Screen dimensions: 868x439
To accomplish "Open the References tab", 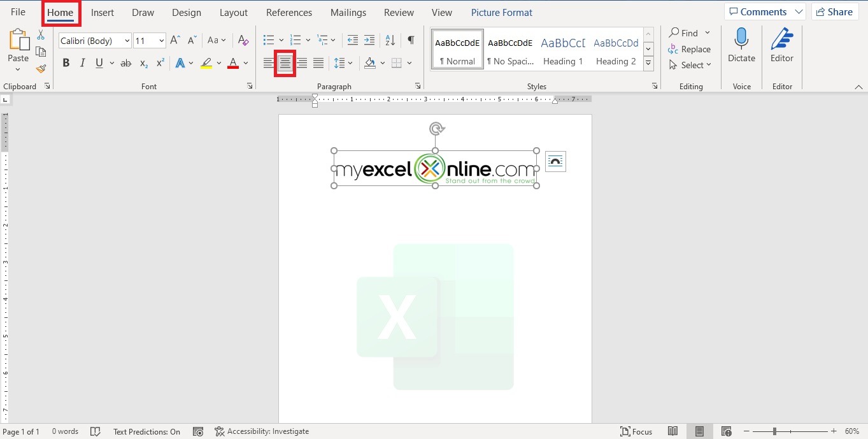I will coord(288,12).
